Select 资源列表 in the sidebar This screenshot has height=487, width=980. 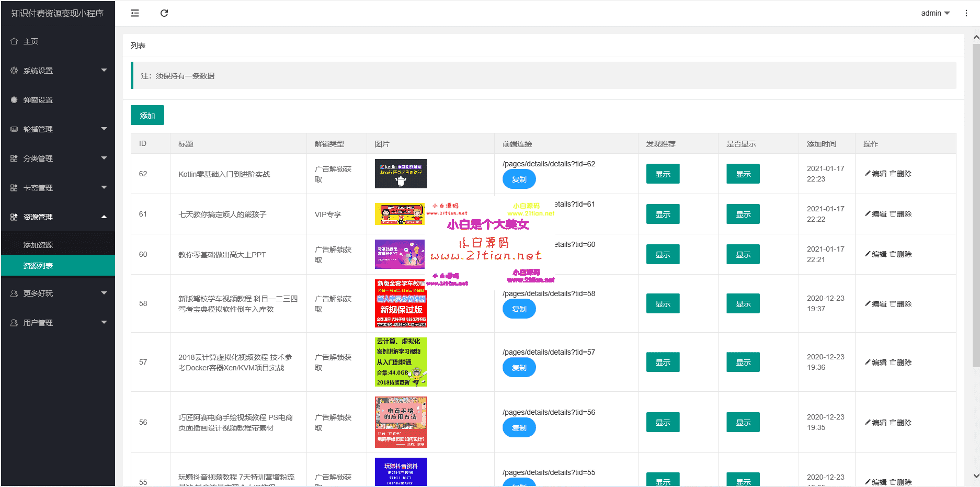[38, 266]
